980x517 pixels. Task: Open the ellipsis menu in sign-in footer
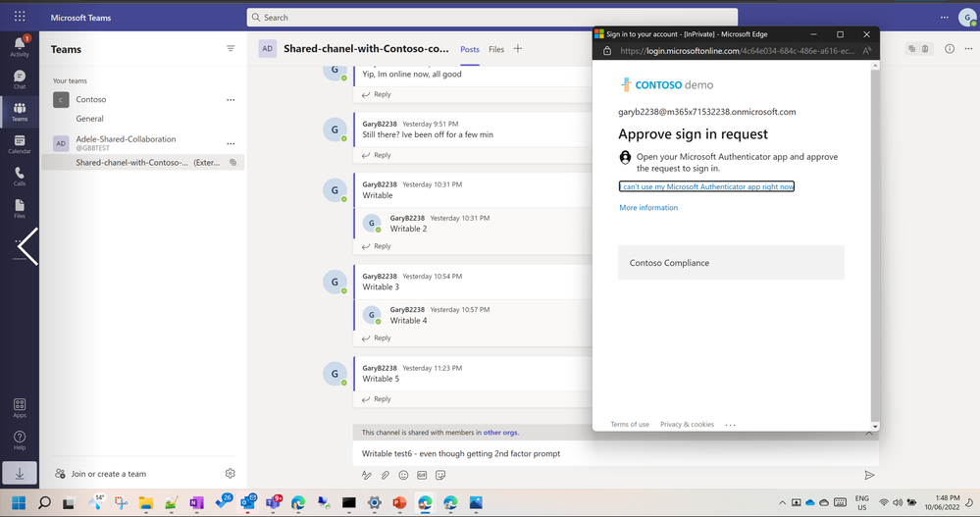pos(730,425)
